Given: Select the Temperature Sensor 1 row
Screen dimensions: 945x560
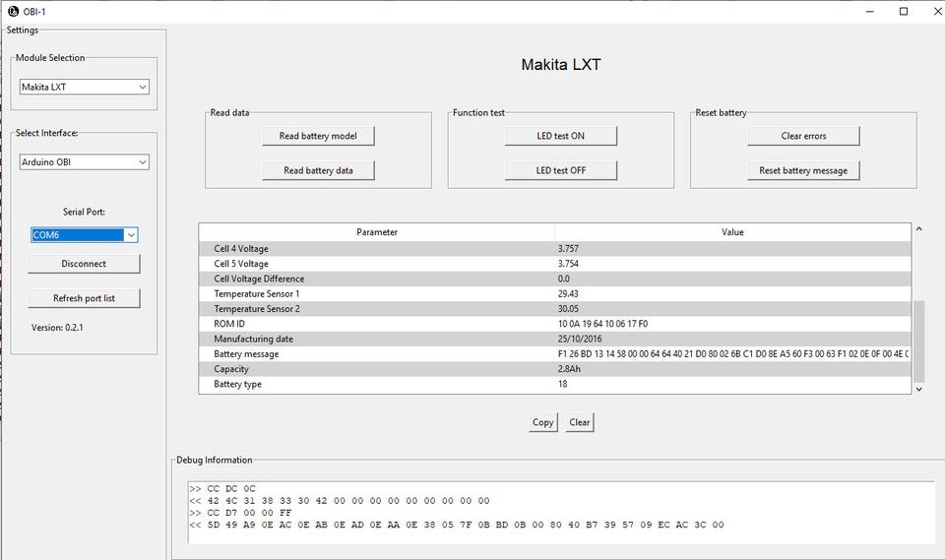Looking at the screenshot, I should [x=554, y=293].
